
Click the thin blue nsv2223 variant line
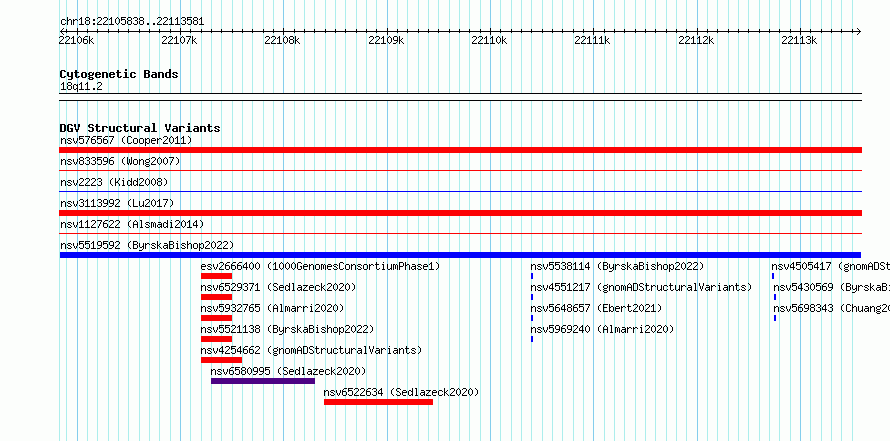[x=460, y=191]
